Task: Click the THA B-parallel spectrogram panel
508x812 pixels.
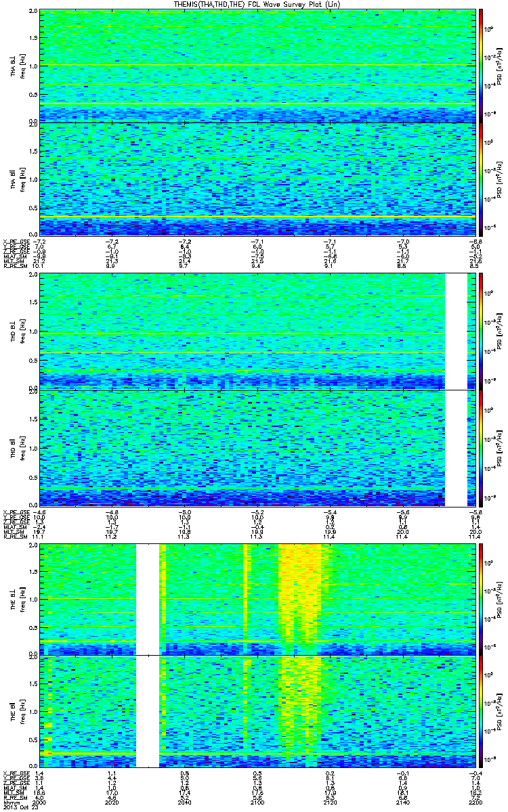Action: pos(257,179)
